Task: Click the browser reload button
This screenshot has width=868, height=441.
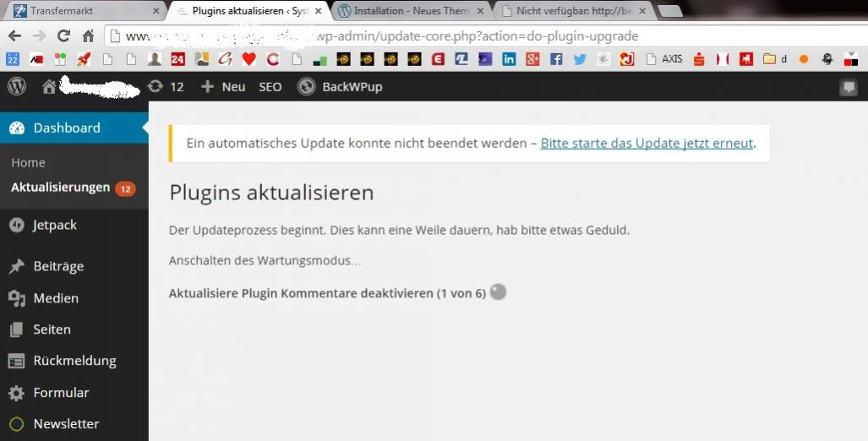Action: 63,36
